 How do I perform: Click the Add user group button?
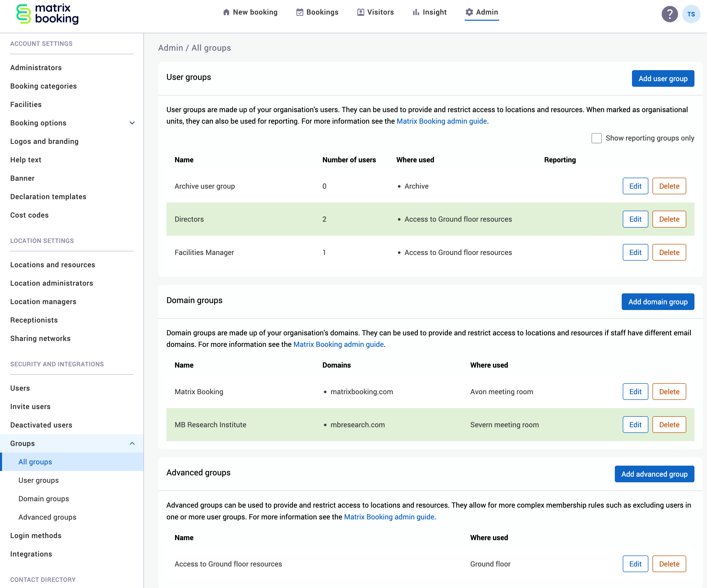[x=662, y=78]
